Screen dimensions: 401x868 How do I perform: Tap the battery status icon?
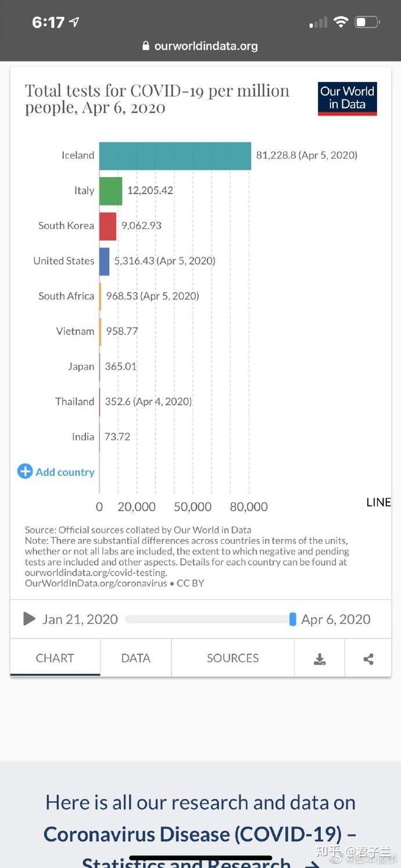pos(367,22)
